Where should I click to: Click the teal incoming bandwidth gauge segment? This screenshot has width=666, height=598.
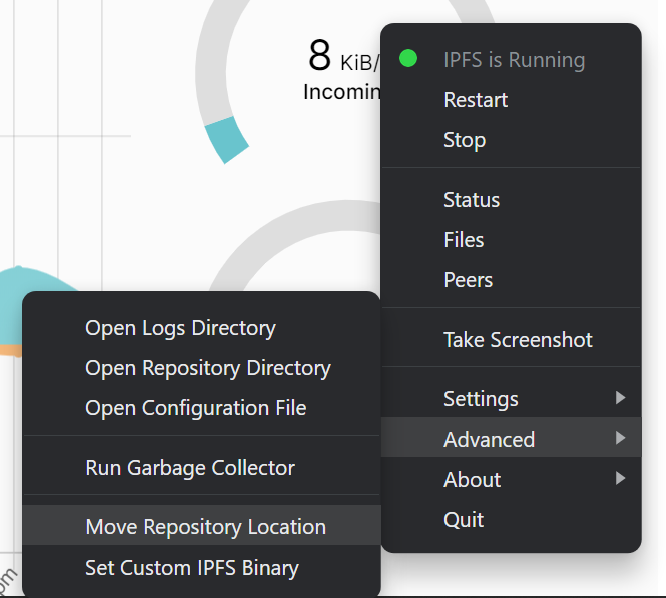(226, 140)
